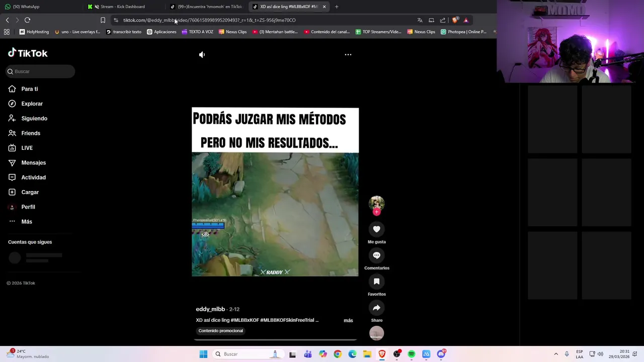Open Perfil in the sidebar
The image size is (644, 362).
click(x=28, y=207)
